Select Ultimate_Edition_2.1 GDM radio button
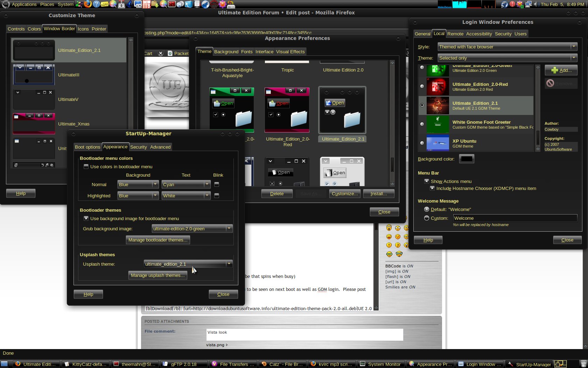 point(422,105)
